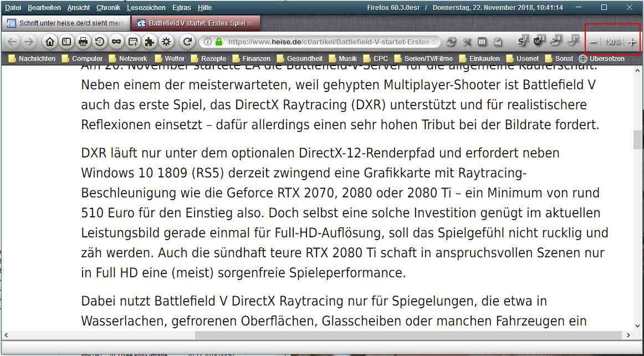Click the vertical scrollbar down arrow

638,326
